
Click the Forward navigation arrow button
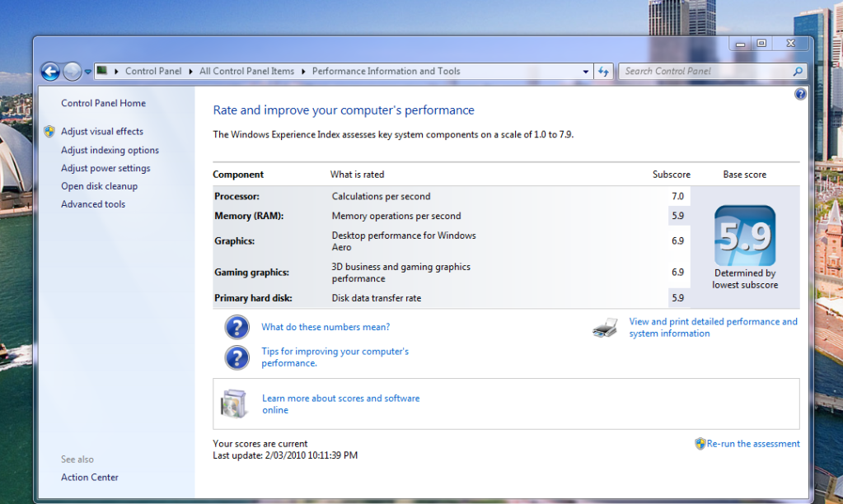point(72,71)
